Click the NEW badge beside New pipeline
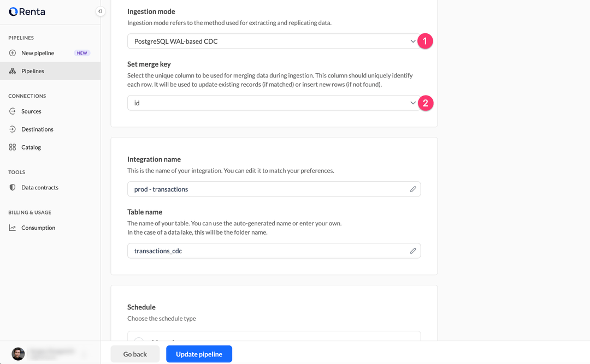 (82, 53)
